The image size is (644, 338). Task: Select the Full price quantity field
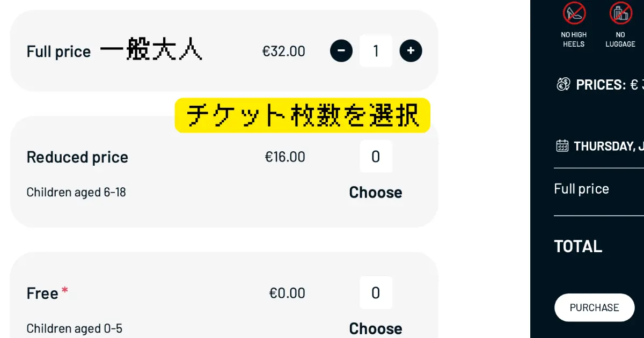pos(376,51)
